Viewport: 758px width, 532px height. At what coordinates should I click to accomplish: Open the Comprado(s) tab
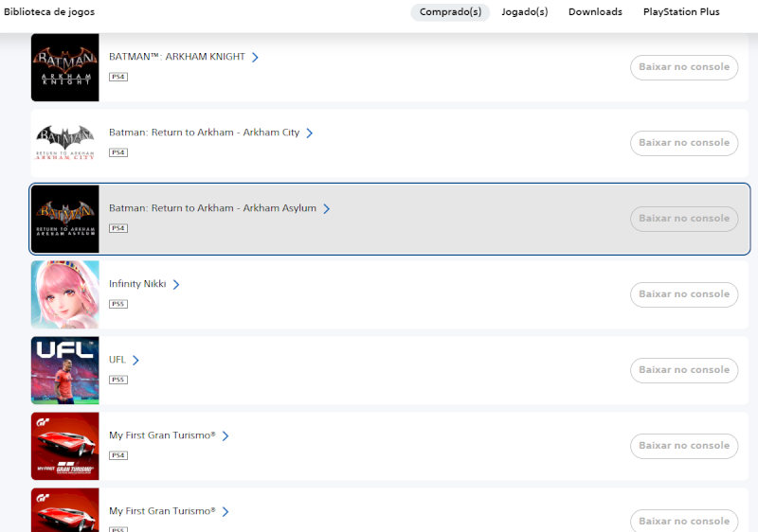click(x=450, y=12)
